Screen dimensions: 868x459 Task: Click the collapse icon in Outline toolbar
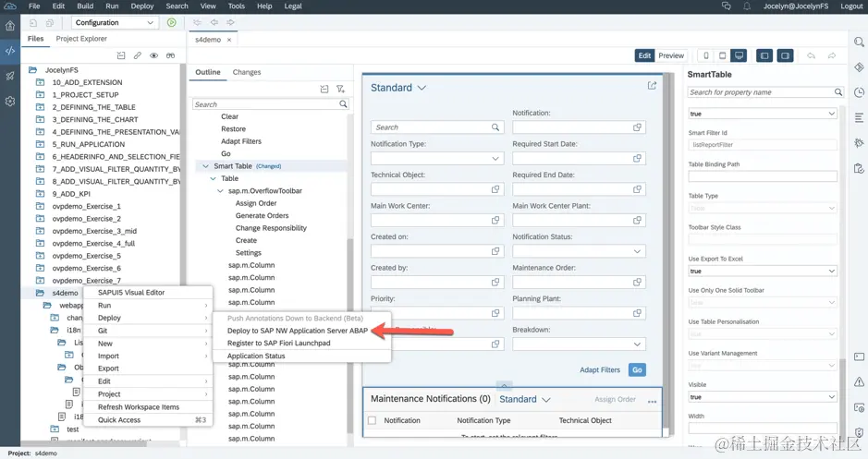(324, 89)
